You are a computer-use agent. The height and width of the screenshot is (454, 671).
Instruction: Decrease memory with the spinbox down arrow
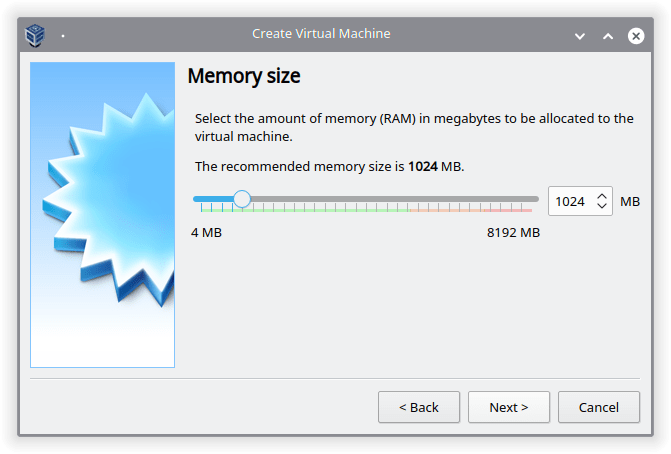602,206
